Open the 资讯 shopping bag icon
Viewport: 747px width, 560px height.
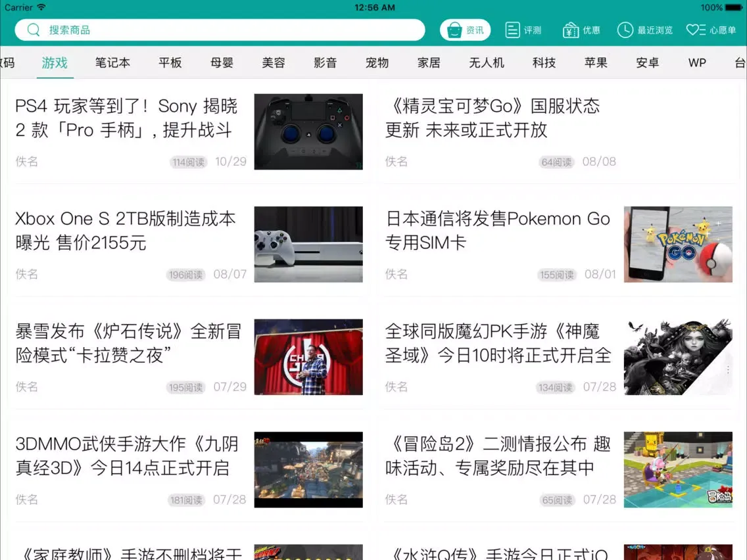point(454,30)
